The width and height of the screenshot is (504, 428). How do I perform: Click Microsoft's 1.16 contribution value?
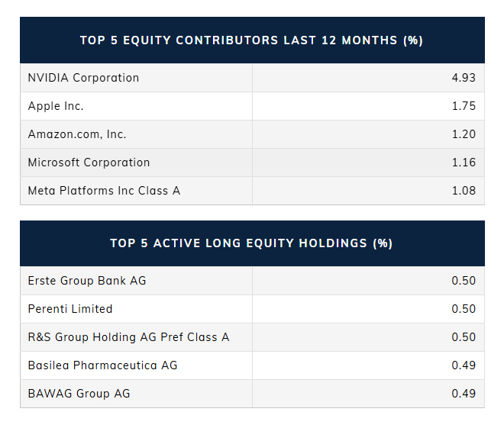click(x=464, y=163)
